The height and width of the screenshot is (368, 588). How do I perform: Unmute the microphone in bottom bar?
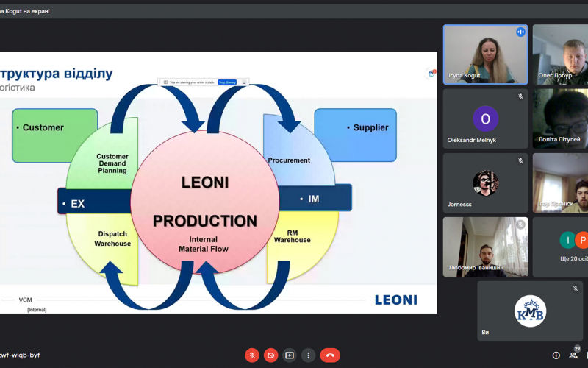(x=252, y=355)
